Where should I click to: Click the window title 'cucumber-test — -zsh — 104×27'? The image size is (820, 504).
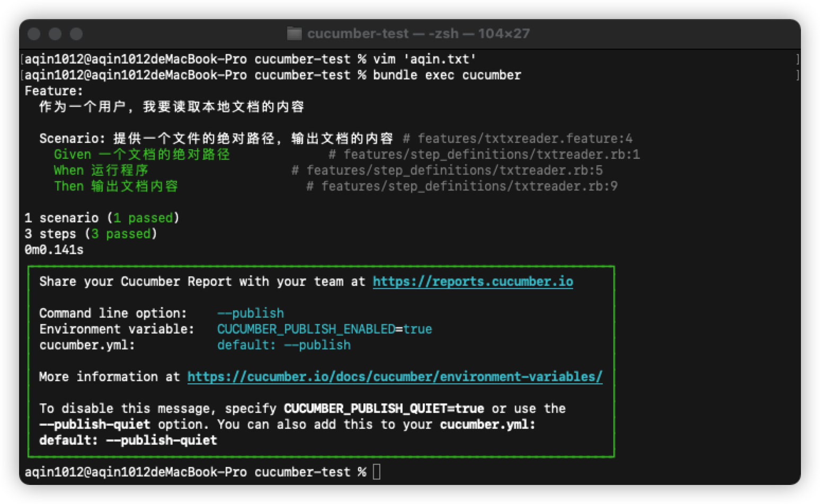[x=418, y=34]
